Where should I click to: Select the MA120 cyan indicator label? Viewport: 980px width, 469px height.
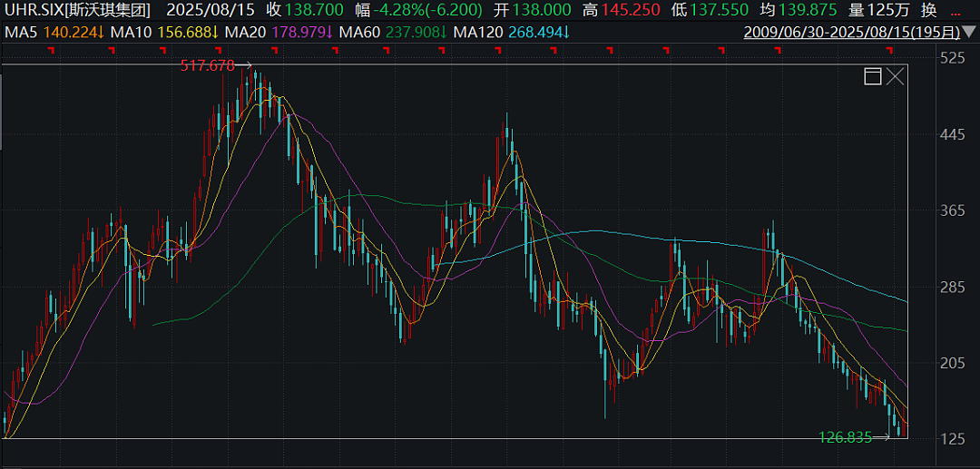tap(510, 32)
